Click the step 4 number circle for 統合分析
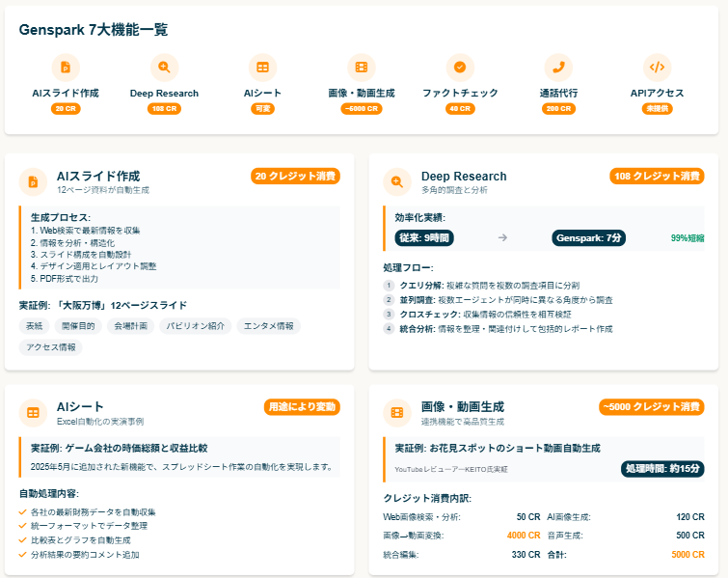This screenshot has width=728, height=578. point(389,328)
